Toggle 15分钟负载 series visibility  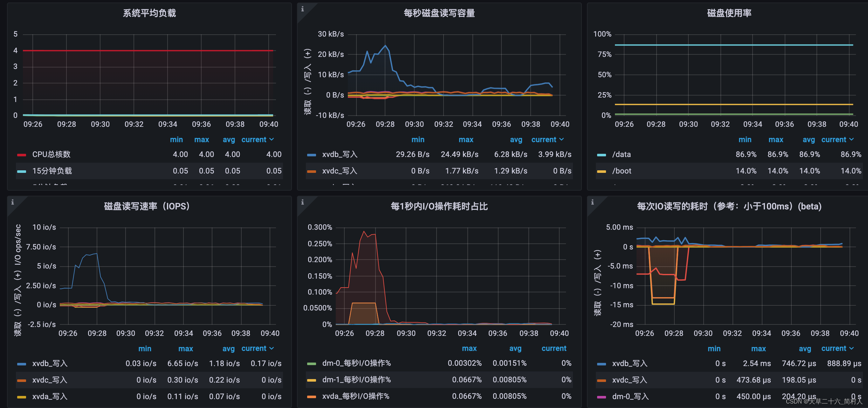click(x=52, y=171)
